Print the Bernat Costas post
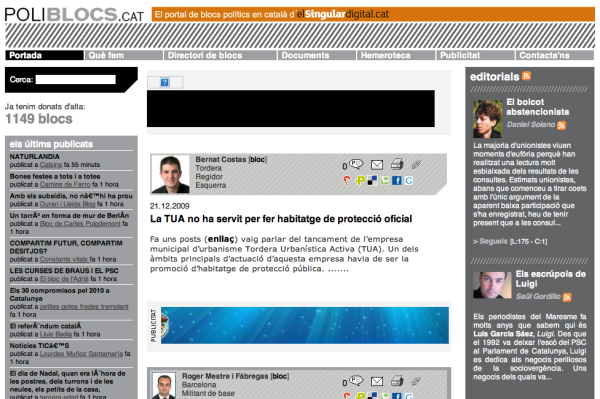The height and width of the screenshot is (399, 600). (397, 164)
